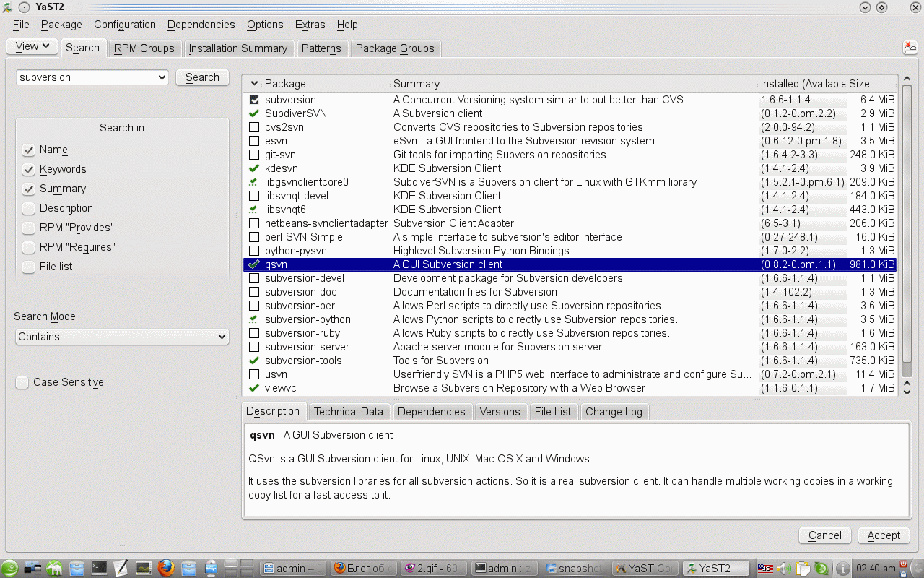Click the info icon in system tray
Image resolution: width=924 pixels, height=578 pixels.
tap(842, 569)
